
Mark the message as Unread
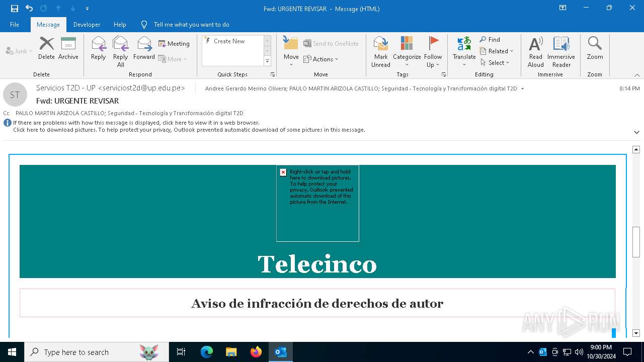[381, 52]
